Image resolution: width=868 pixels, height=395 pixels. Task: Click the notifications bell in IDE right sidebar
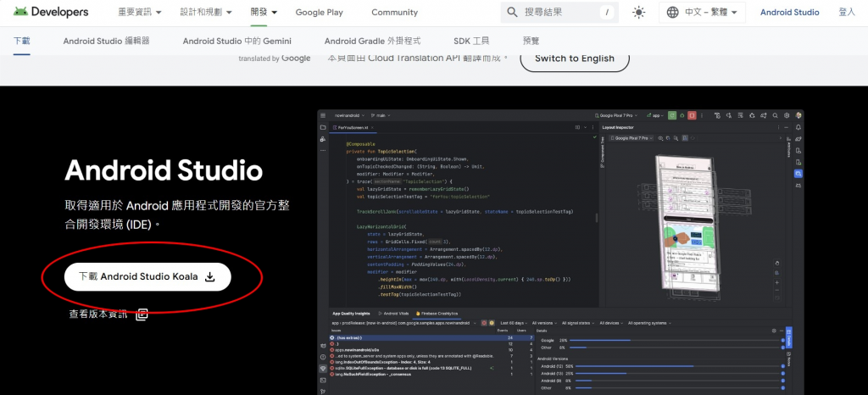click(x=798, y=127)
